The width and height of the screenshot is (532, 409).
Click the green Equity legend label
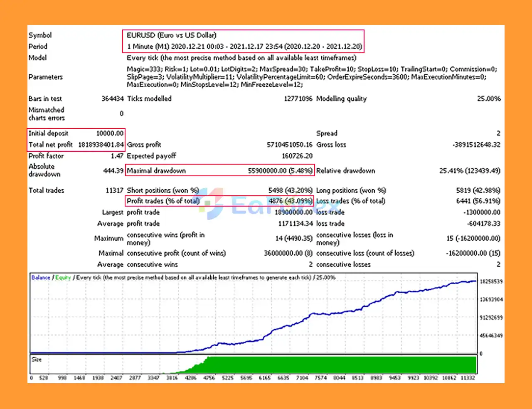(63, 277)
